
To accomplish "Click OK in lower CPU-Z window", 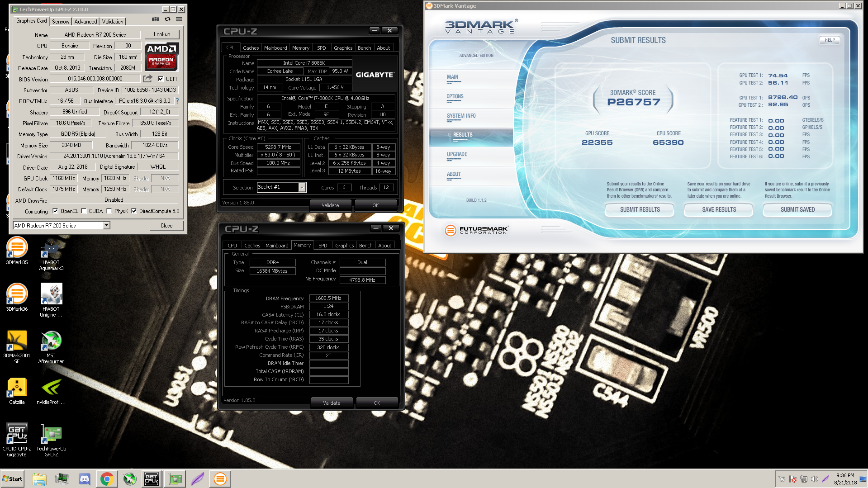I will [x=377, y=403].
